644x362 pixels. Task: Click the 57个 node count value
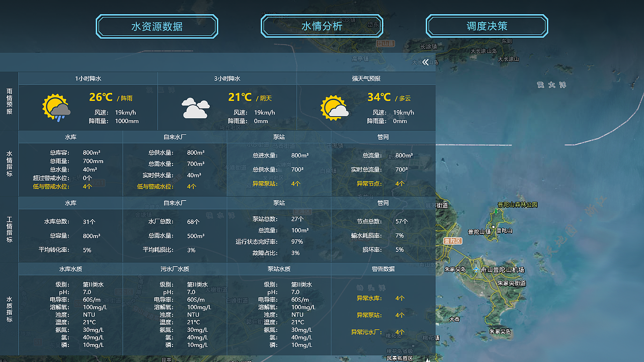click(x=401, y=222)
